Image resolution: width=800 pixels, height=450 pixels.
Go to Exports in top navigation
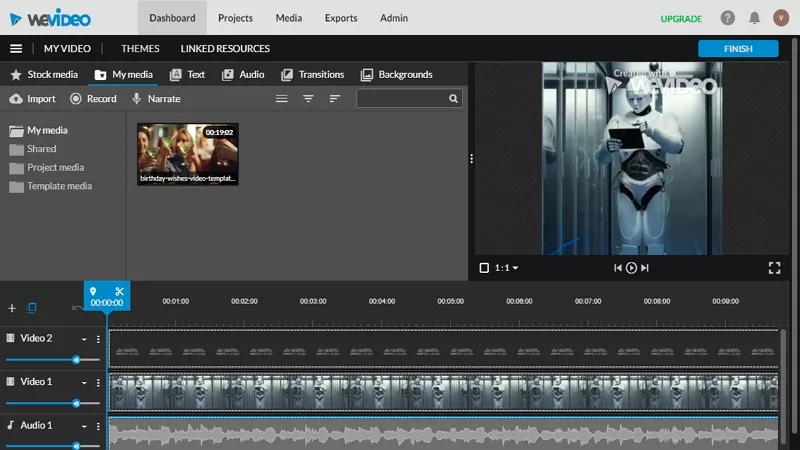pos(341,18)
